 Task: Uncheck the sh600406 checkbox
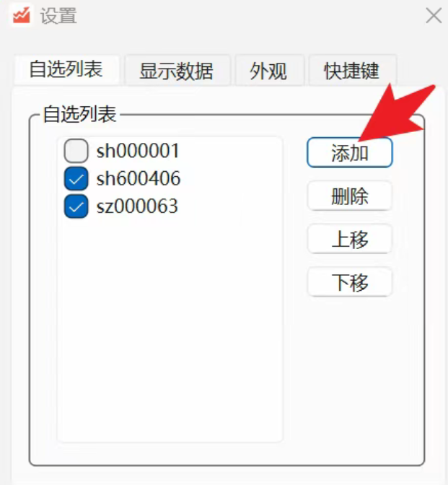(76, 178)
